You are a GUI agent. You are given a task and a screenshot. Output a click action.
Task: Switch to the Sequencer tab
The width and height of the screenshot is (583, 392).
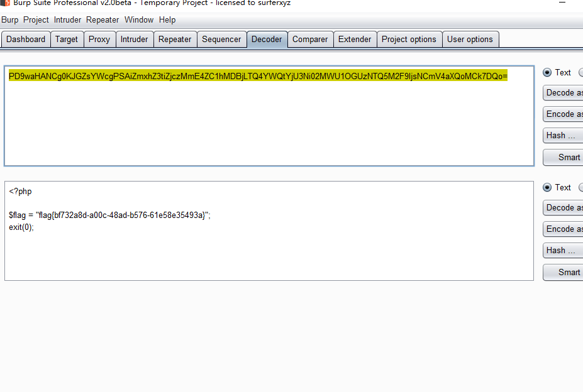click(221, 40)
